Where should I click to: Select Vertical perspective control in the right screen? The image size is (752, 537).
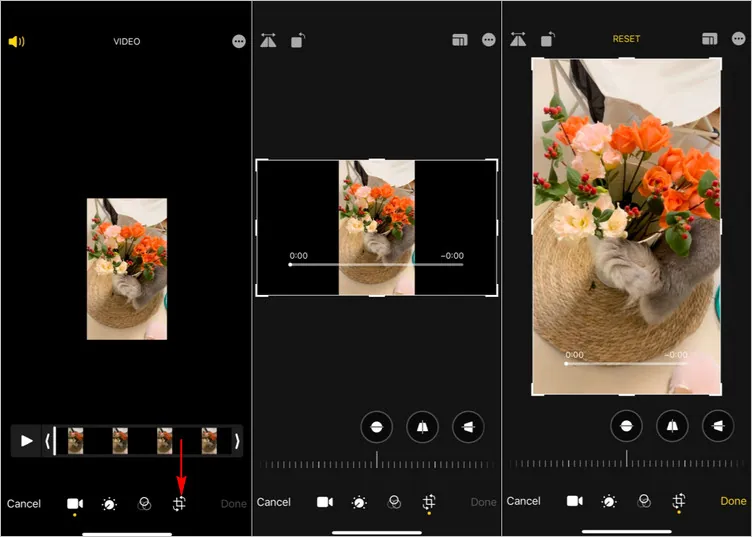click(672, 426)
